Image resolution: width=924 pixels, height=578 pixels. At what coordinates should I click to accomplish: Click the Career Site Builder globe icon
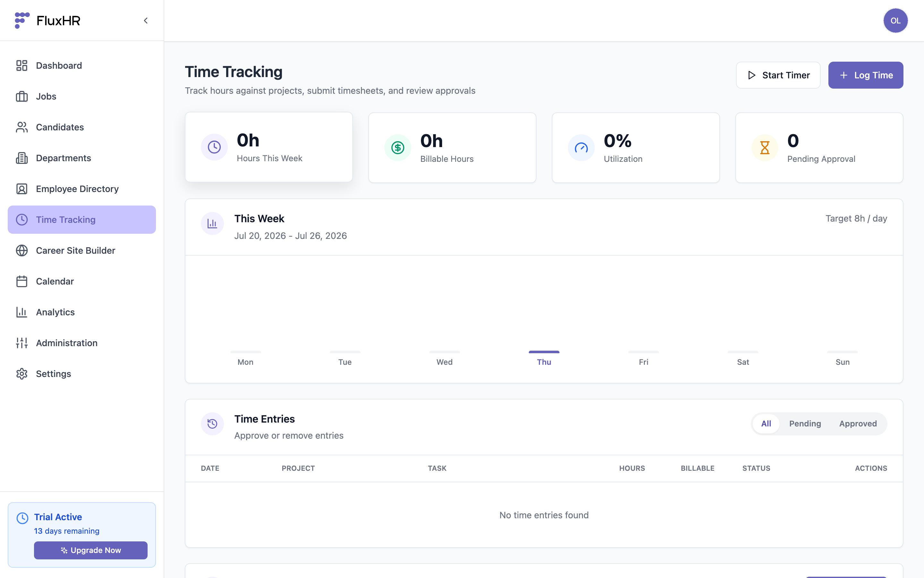point(22,250)
